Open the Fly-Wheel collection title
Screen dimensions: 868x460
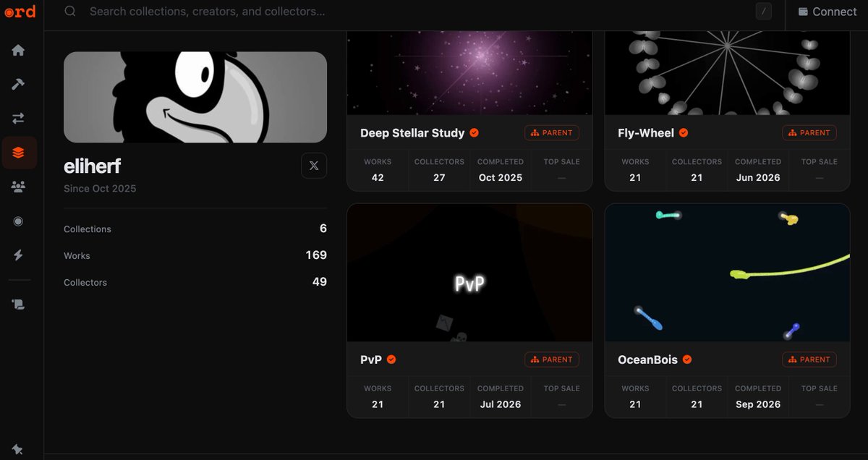point(646,133)
